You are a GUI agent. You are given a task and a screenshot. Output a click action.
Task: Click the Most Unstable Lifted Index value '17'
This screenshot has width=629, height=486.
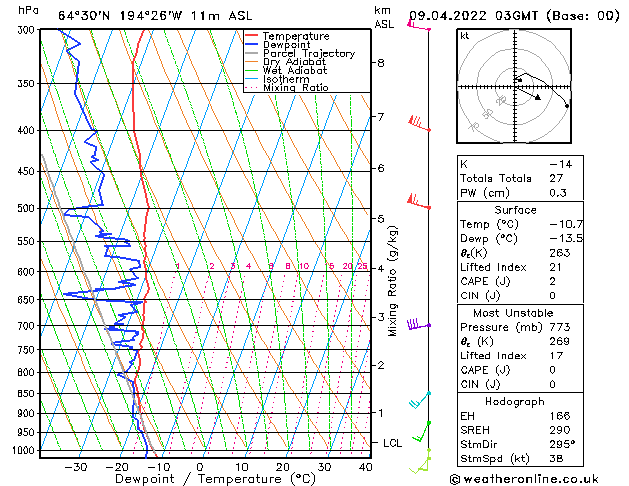click(556, 356)
